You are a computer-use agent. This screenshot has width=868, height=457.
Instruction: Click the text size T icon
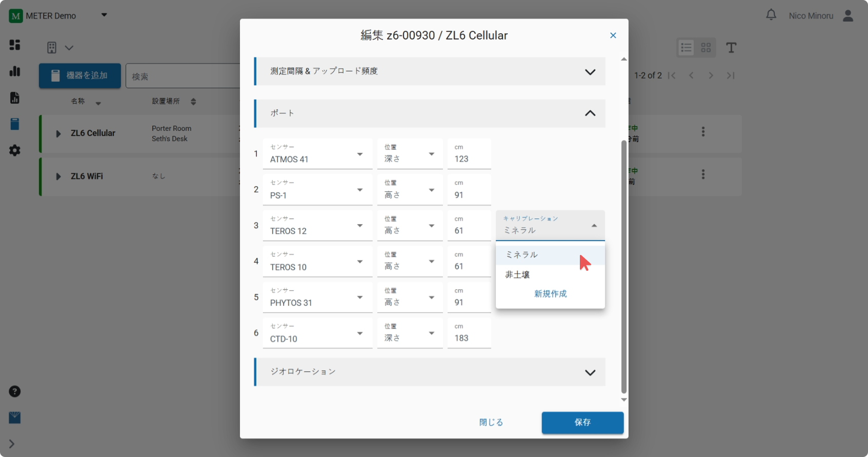[731, 48]
